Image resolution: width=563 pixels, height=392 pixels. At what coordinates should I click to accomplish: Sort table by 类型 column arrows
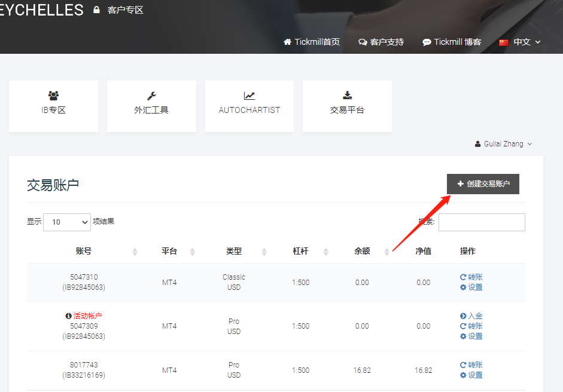(264, 252)
